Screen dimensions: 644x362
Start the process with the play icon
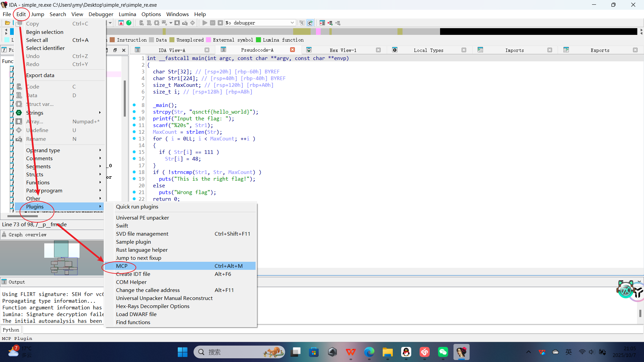coord(205,23)
